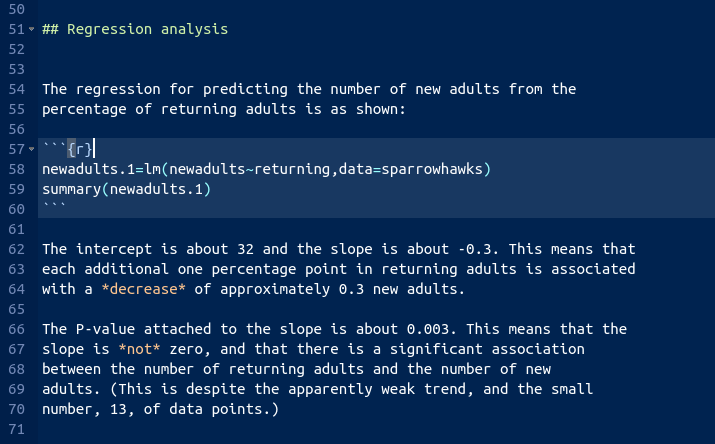Click line number 71 in the gutter
Viewport: 715px width, 444px height.
click(x=15, y=429)
